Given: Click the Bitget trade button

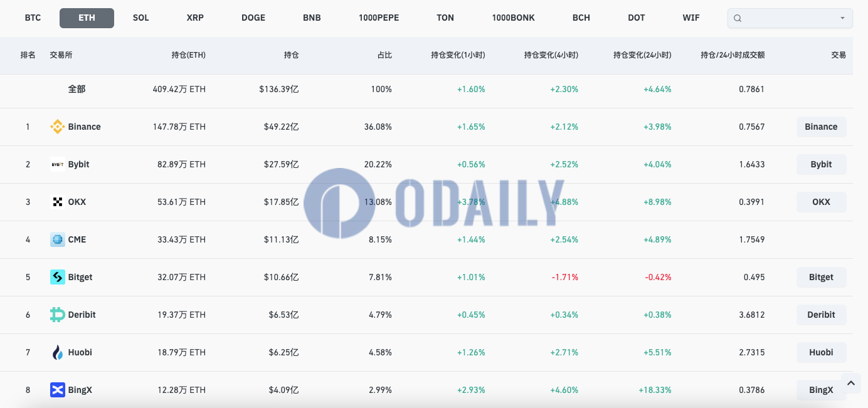Looking at the screenshot, I should click(821, 277).
